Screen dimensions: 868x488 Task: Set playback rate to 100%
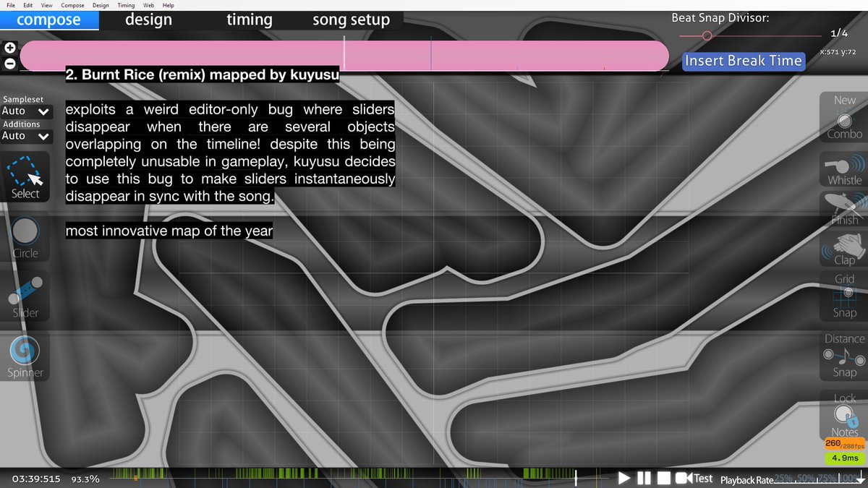pyautogui.click(x=851, y=479)
